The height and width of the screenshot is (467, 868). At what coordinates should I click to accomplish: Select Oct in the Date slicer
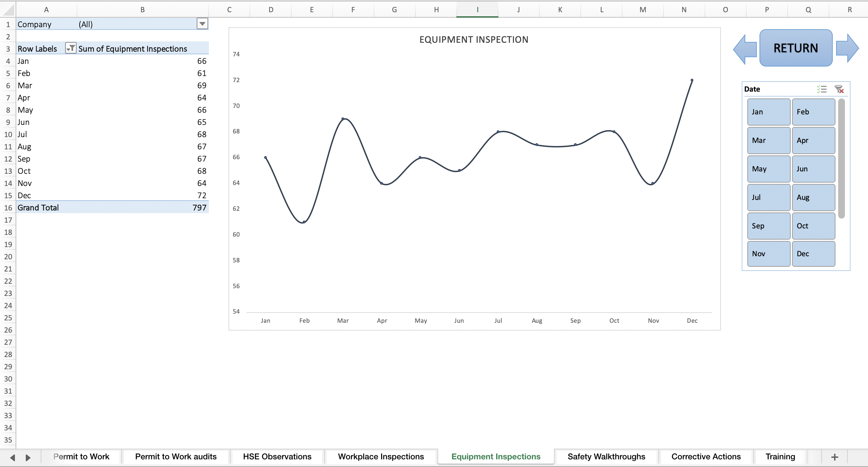coord(813,226)
